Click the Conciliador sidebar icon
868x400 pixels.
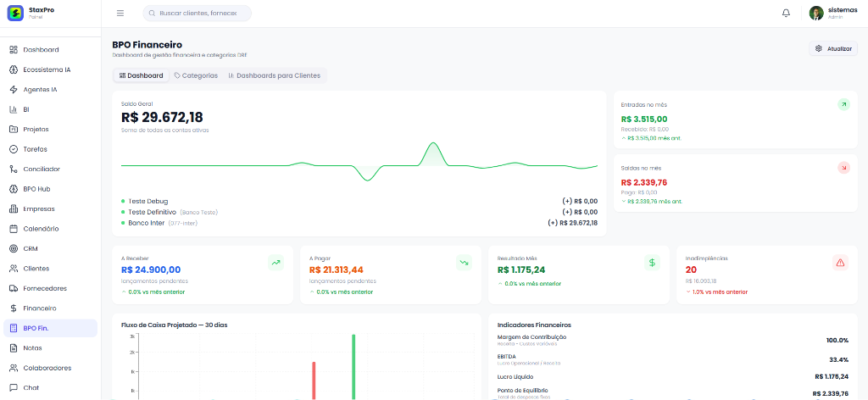click(x=14, y=169)
